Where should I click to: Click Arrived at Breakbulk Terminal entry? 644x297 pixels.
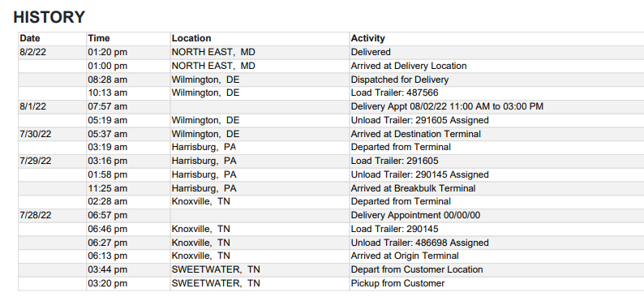tap(413, 188)
